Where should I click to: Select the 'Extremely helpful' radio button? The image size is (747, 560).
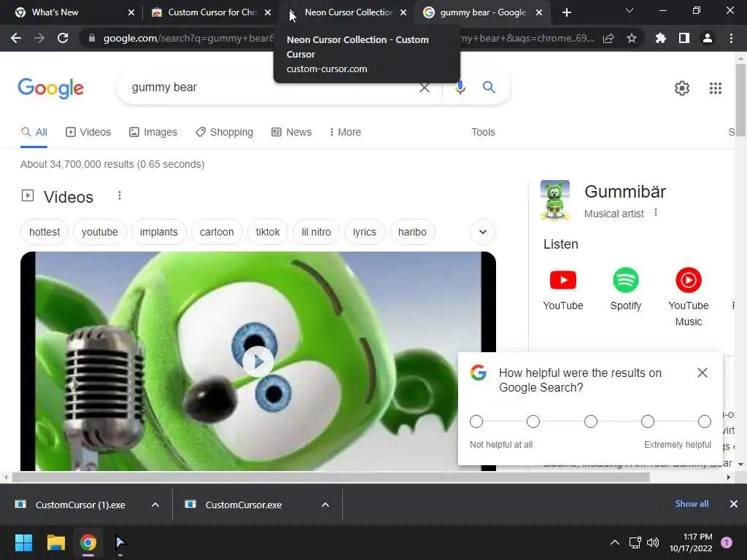pos(705,421)
